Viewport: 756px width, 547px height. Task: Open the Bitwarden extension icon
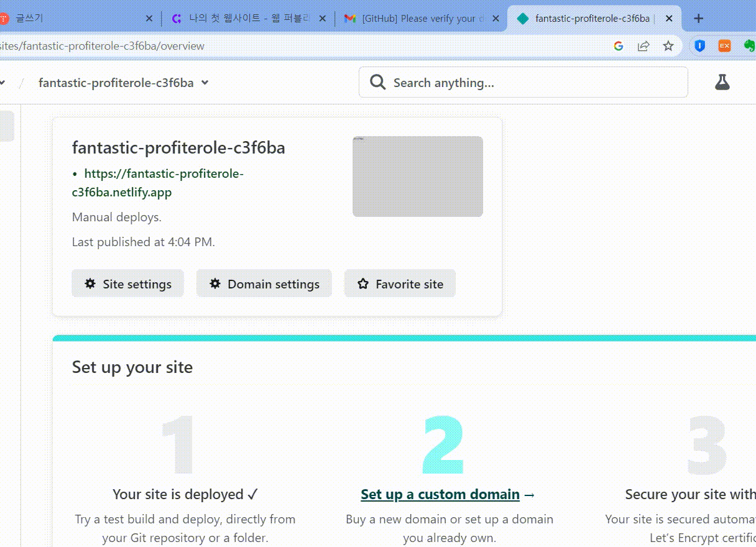[699, 46]
